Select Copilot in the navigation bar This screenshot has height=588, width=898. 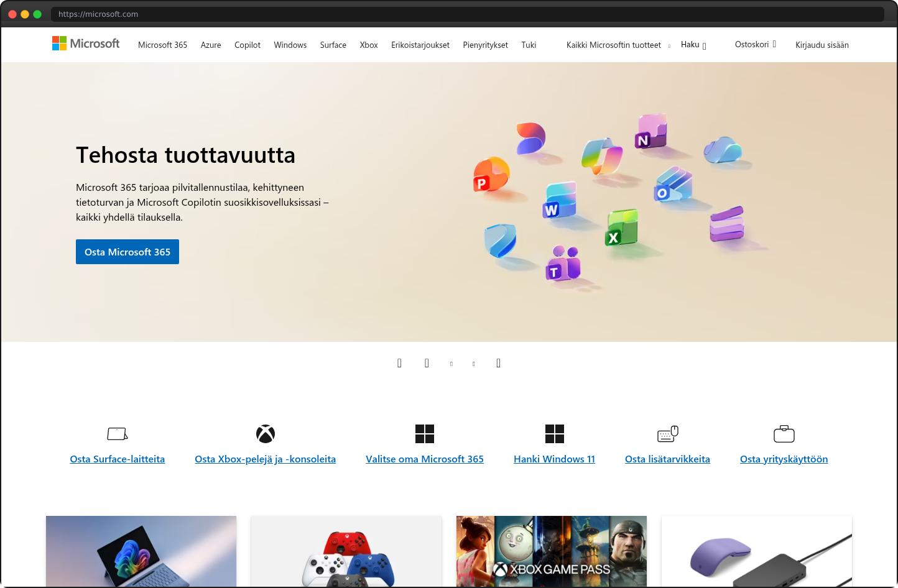click(247, 45)
